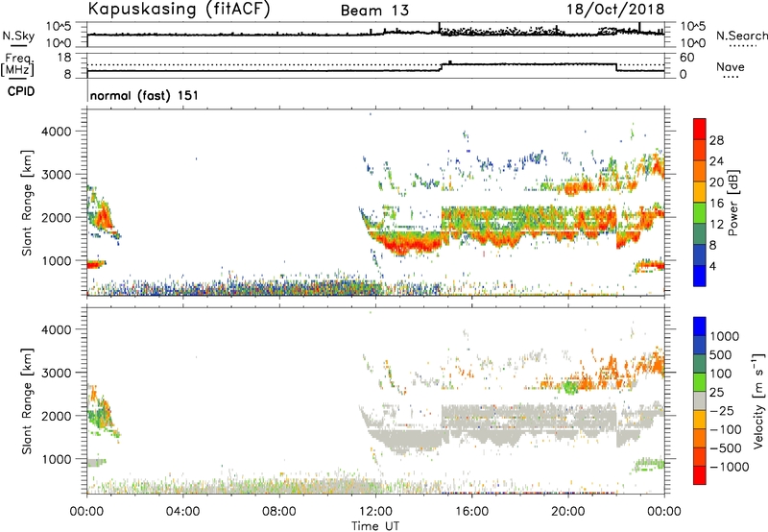
Task: Click the Nave legend label
Action: (x=731, y=66)
